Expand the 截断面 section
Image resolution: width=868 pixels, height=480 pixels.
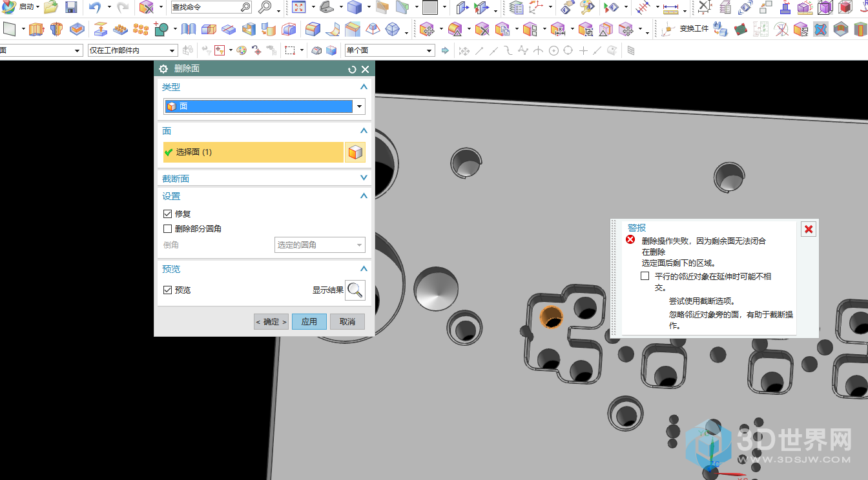point(364,178)
